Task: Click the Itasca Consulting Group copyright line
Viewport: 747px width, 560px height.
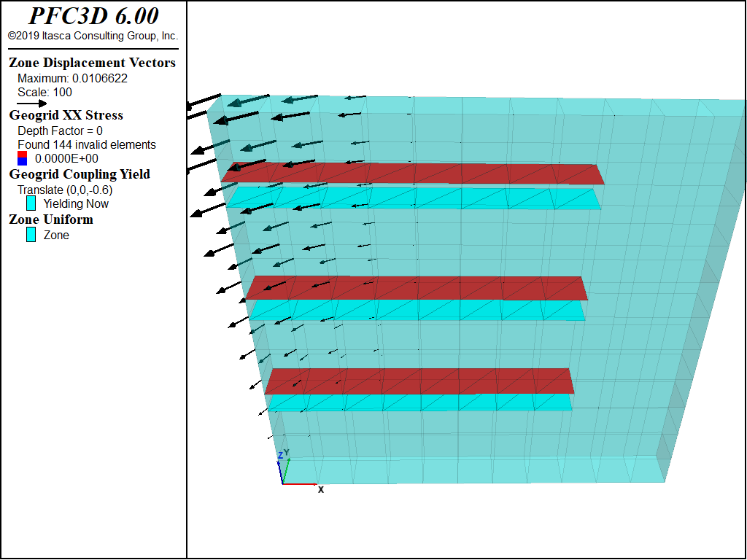Action: 93,36
